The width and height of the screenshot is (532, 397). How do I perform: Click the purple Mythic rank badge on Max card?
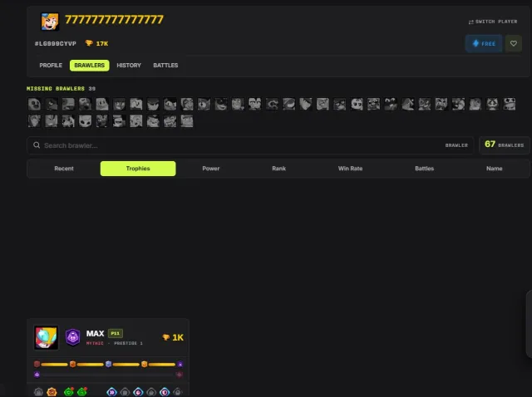click(72, 337)
